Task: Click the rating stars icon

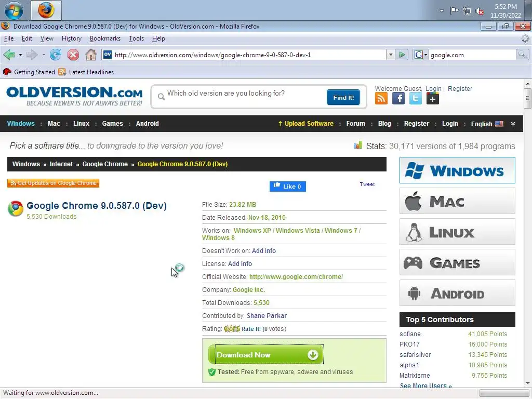Action: click(x=232, y=329)
